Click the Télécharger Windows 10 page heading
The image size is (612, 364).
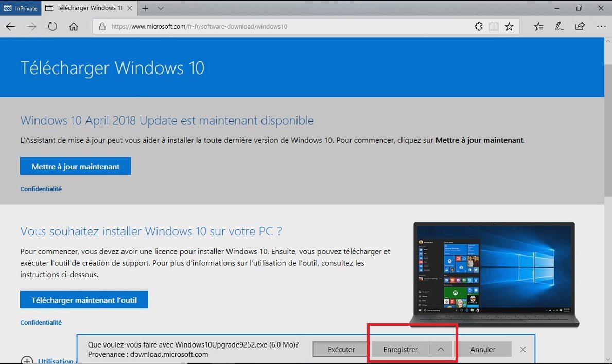[112, 68]
